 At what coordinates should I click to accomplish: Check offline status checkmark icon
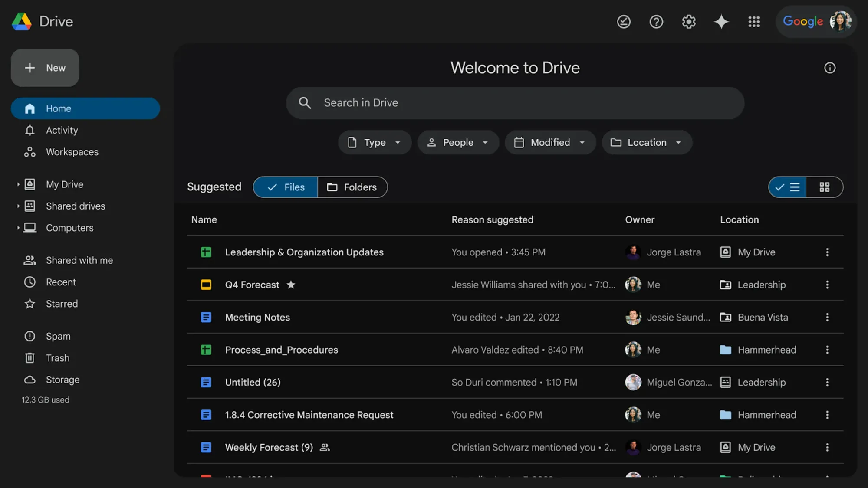[x=624, y=22]
